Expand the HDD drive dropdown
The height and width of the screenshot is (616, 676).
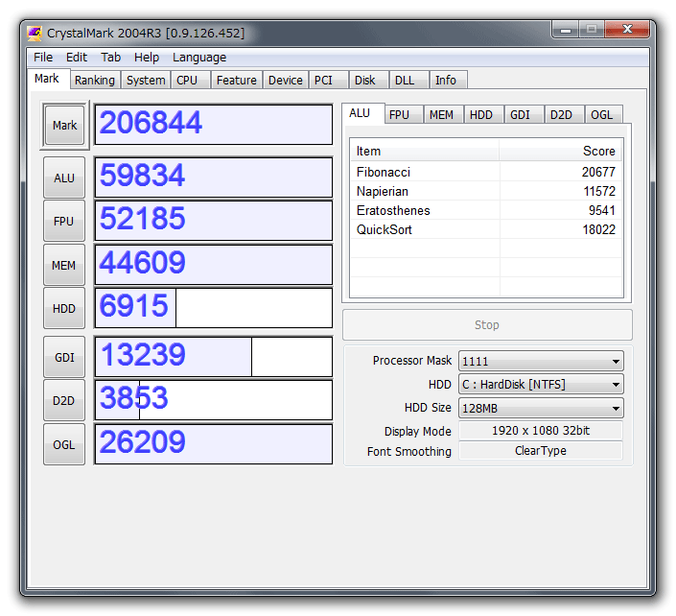[x=541, y=385]
